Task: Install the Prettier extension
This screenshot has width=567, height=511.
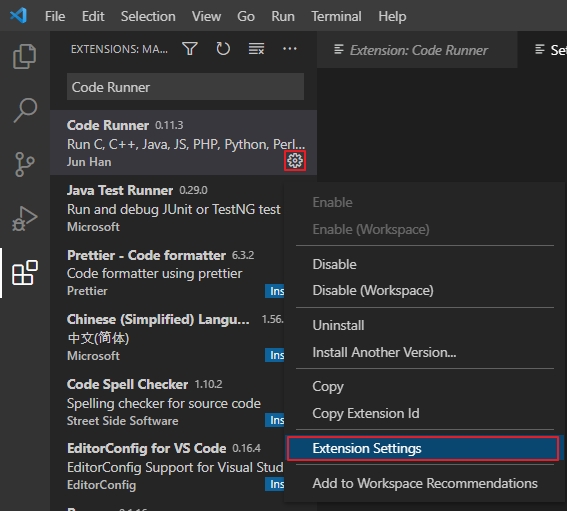Action: [275, 291]
